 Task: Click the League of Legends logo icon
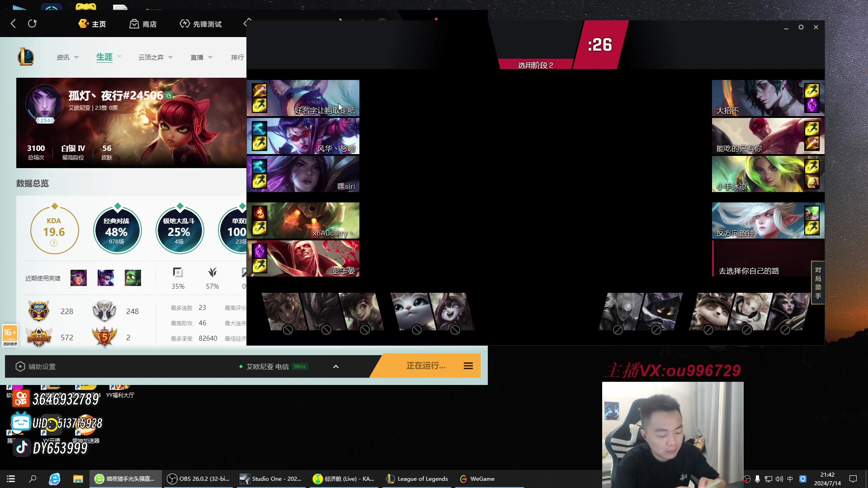26,57
